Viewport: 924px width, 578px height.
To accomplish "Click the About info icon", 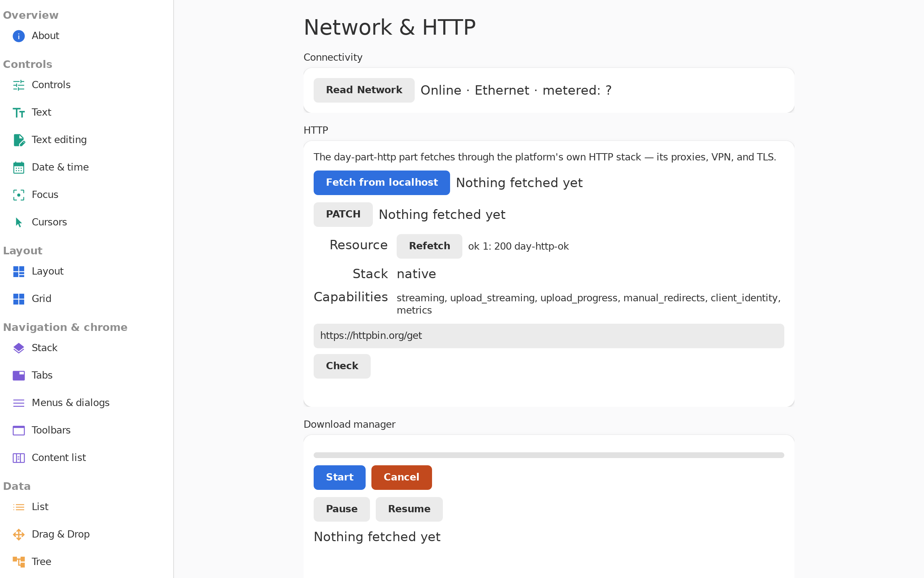I will click(19, 36).
